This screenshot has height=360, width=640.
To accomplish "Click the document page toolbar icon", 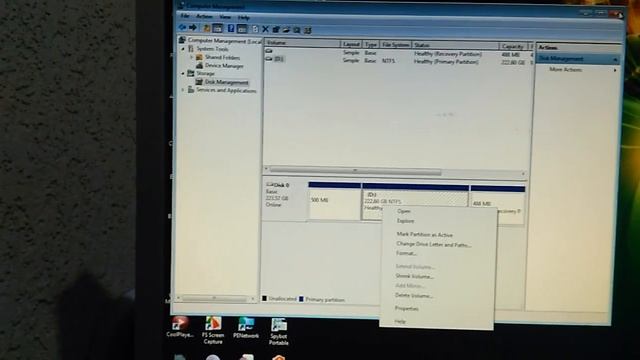I will (255, 29).
